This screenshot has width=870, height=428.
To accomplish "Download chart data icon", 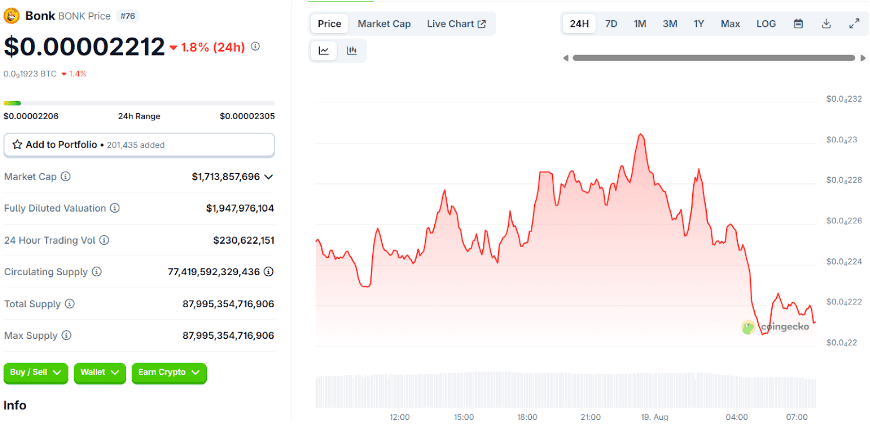I will pyautogui.click(x=826, y=23).
